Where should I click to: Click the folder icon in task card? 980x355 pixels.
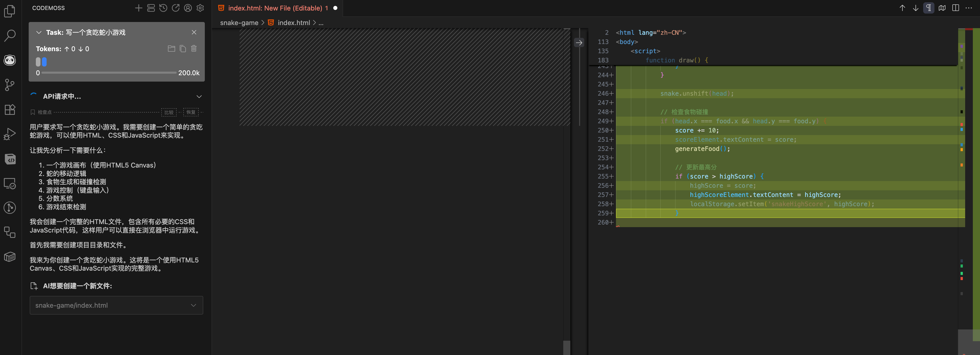(x=171, y=49)
